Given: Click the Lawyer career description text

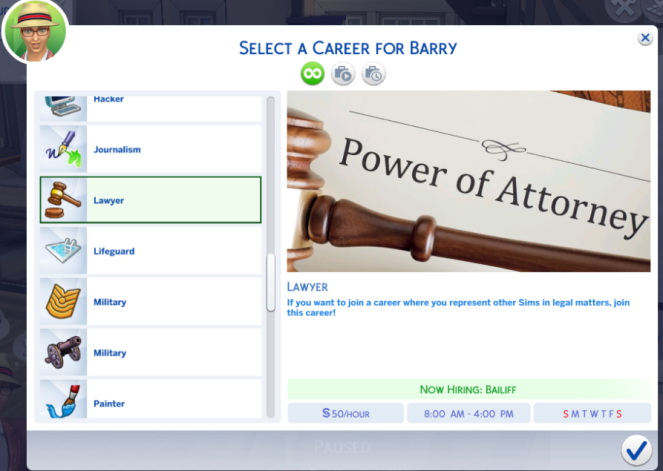Looking at the screenshot, I should pos(458,307).
